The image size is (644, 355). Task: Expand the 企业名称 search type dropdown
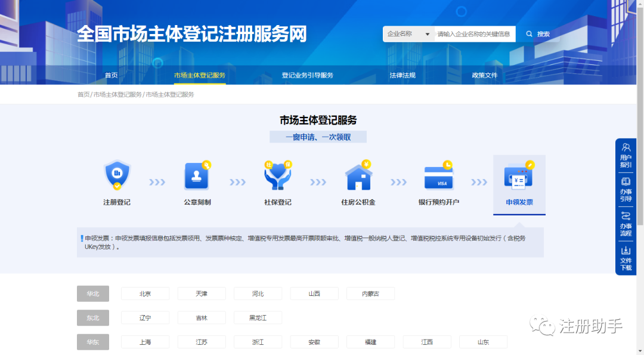[408, 34]
